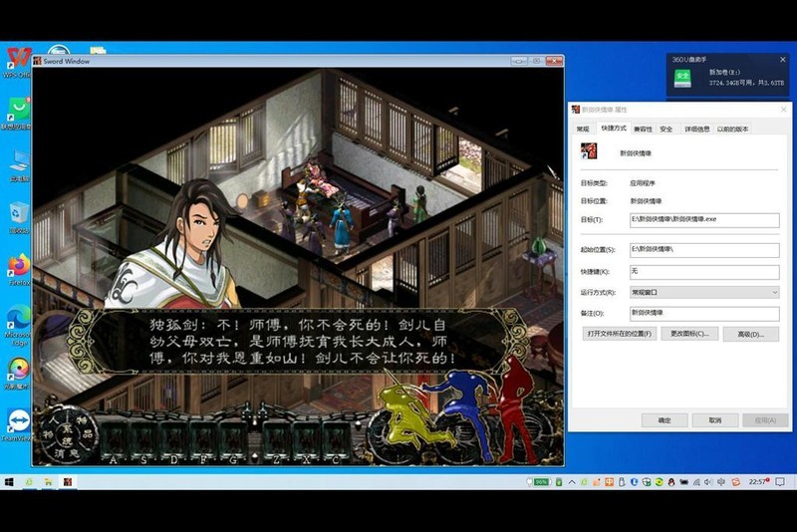This screenshot has width=797, height=532.
Task: Launch Firefox from the desktop
Action: point(19,269)
